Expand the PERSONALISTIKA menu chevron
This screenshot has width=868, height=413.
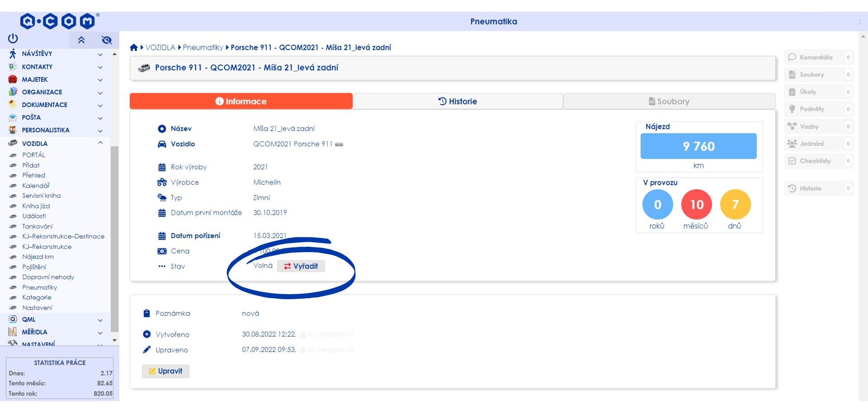[100, 131]
